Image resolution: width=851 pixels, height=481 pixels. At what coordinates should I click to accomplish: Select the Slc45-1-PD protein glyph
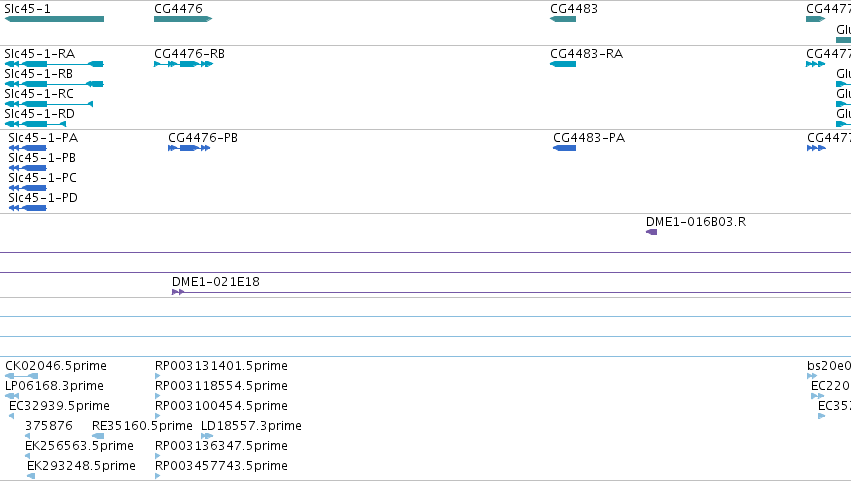(x=28, y=208)
